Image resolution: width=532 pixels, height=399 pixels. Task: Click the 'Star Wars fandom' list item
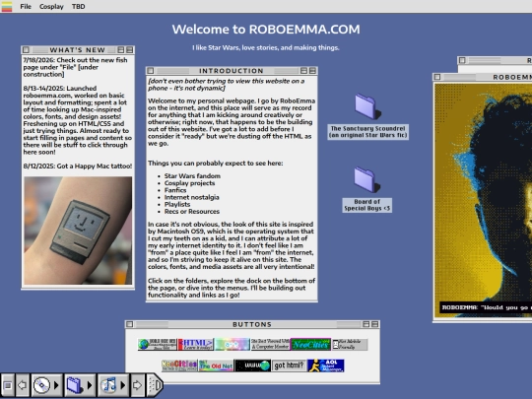(192, 175)
